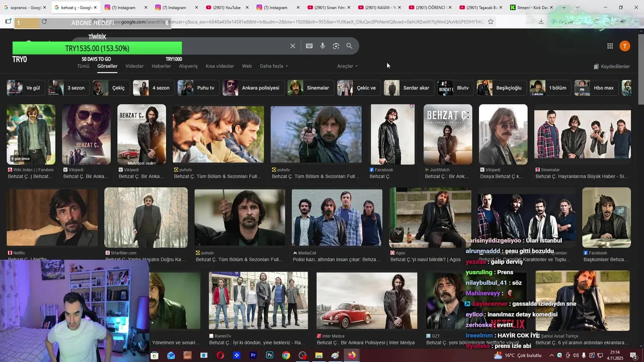Select the Çekiç filter chip
The width and height of the screenshot is (644, 362).
[110, 87]
